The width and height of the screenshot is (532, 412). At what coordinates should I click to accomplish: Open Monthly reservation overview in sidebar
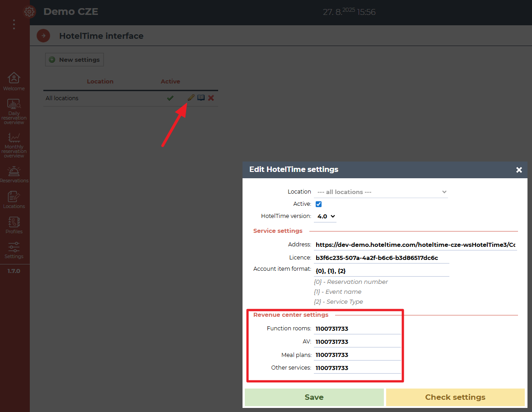coord(14,145)
